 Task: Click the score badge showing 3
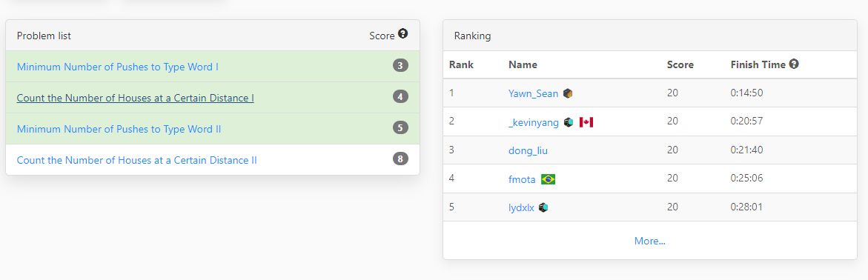click(x=401, y=67)
